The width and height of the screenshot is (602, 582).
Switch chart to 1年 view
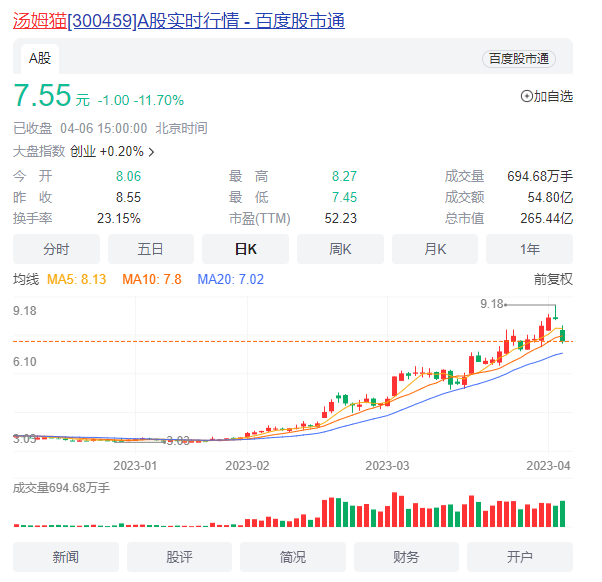point(529,249)
